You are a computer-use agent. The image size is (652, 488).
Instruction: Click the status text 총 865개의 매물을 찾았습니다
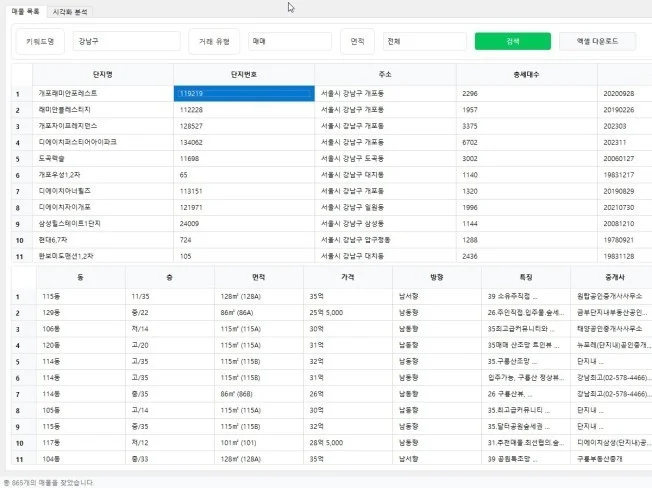(49, 483)
